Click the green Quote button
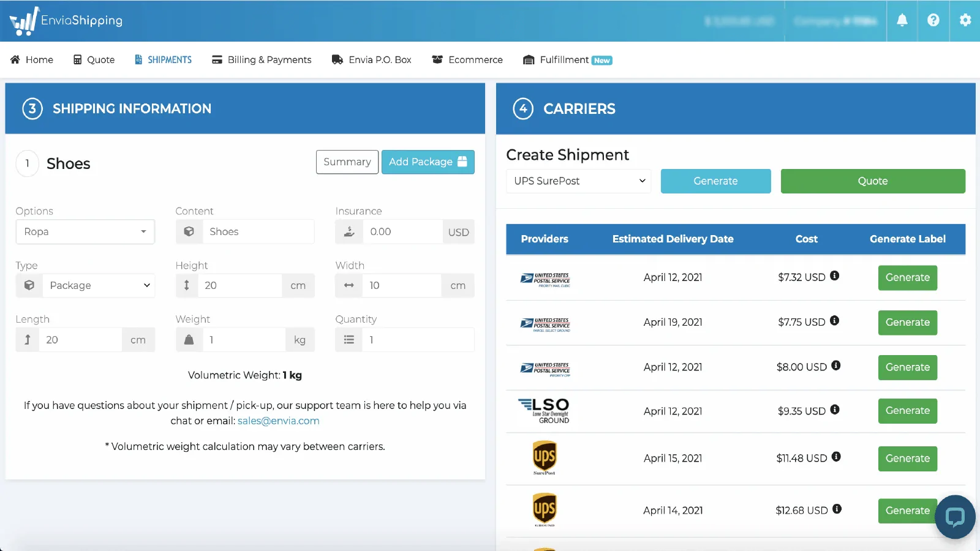980x551 pixels. 873,181
